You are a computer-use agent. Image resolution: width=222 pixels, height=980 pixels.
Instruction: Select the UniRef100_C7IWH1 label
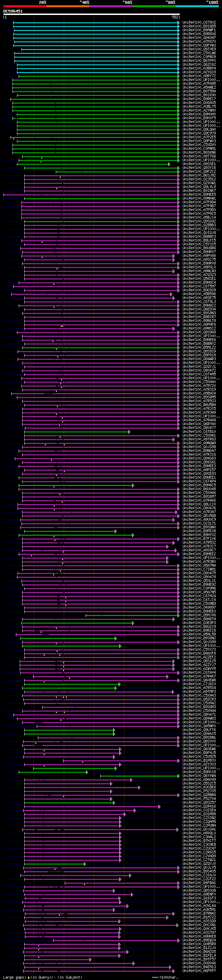click(x=199, y=569)
